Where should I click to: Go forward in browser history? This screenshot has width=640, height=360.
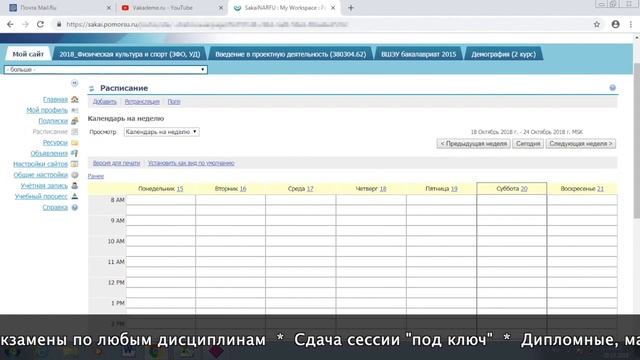point(25,24)
